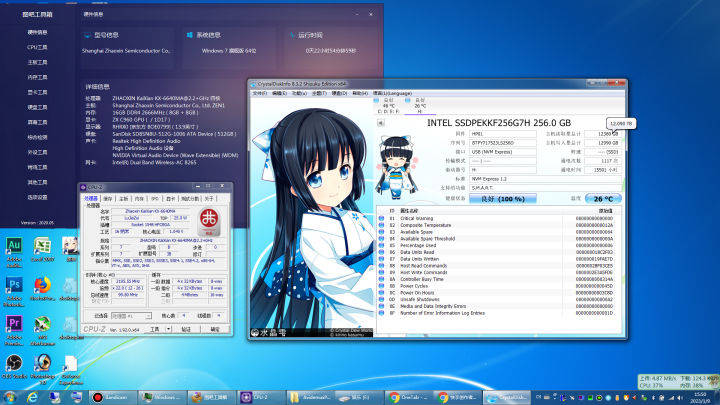Launch Internet Explorer from the taskbar
This screenshot has height=405, width=720.
pos(32,397)
